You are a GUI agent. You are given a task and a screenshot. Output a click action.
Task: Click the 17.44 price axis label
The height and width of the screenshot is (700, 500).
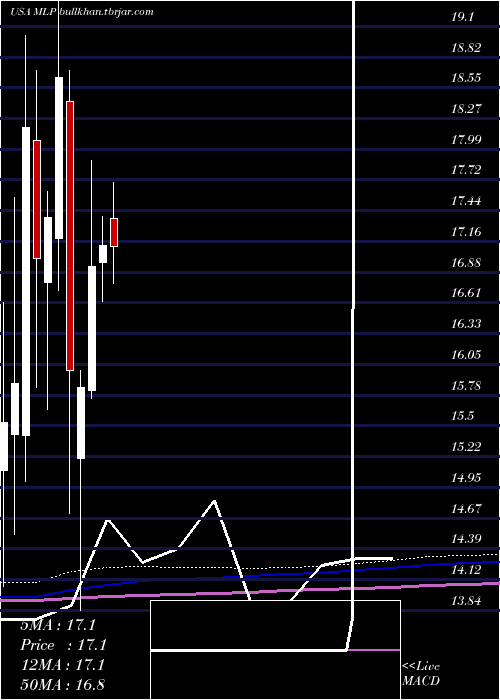[466, 201]
